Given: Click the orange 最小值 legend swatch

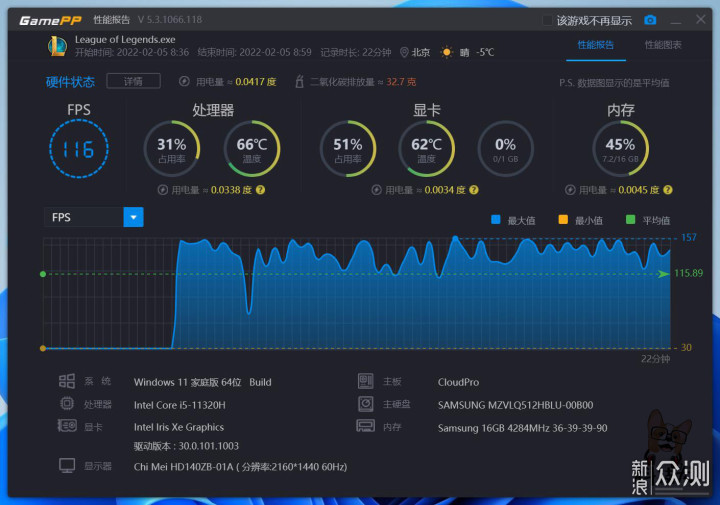Looking at the screenshot, I should pyautogui.click(x=563, y=219).
